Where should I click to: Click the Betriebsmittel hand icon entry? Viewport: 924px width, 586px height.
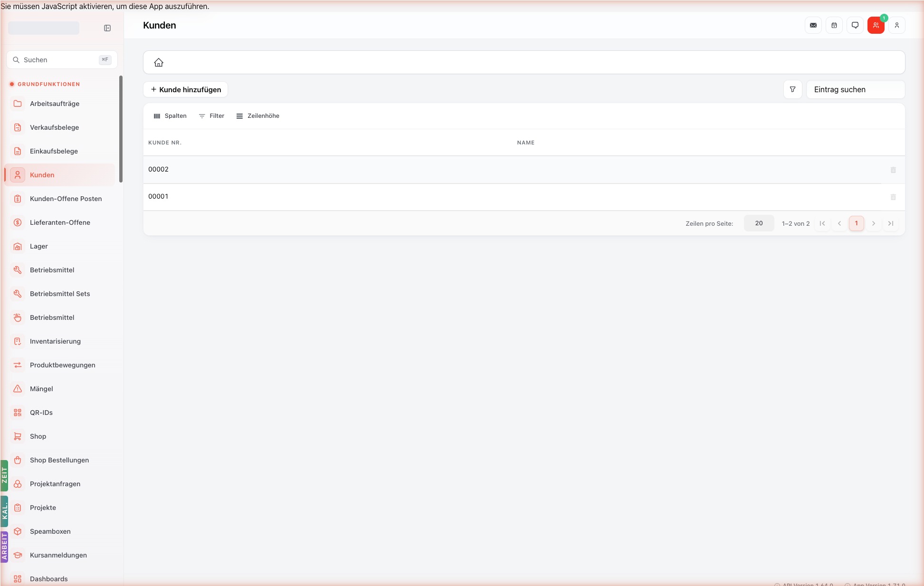pos(60,317)
